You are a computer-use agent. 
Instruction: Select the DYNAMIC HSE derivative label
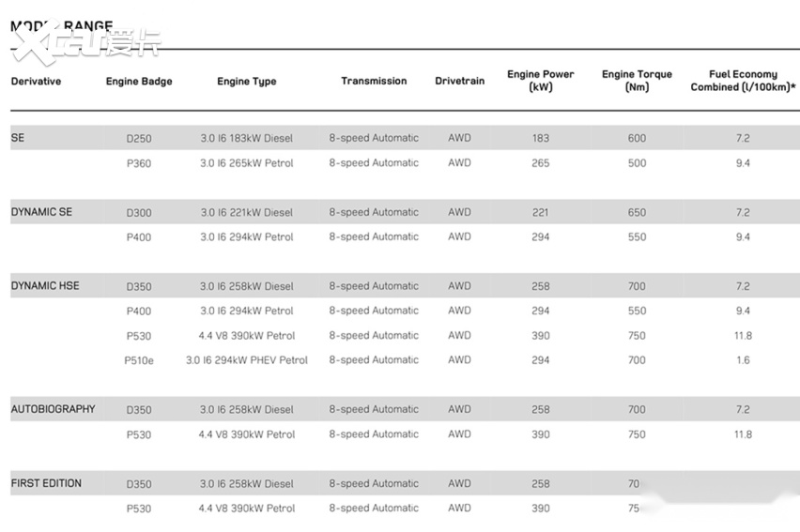(45, 285)
